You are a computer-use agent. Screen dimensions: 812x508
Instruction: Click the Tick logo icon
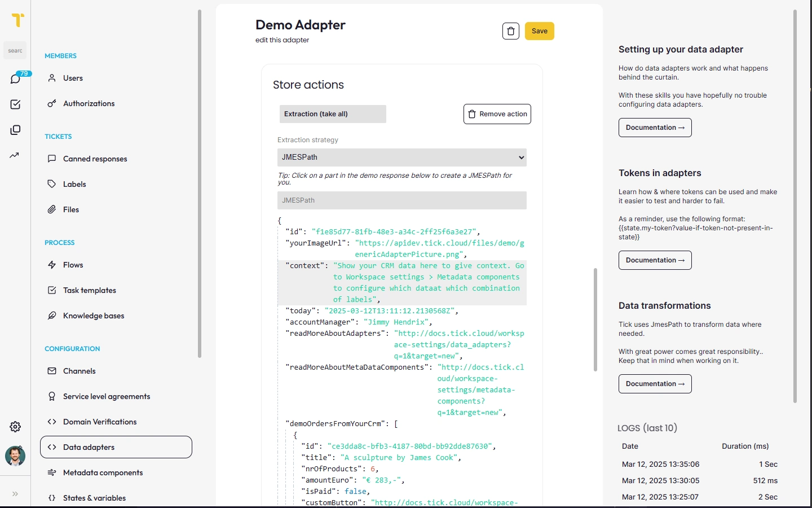click(x=17, y=20)
